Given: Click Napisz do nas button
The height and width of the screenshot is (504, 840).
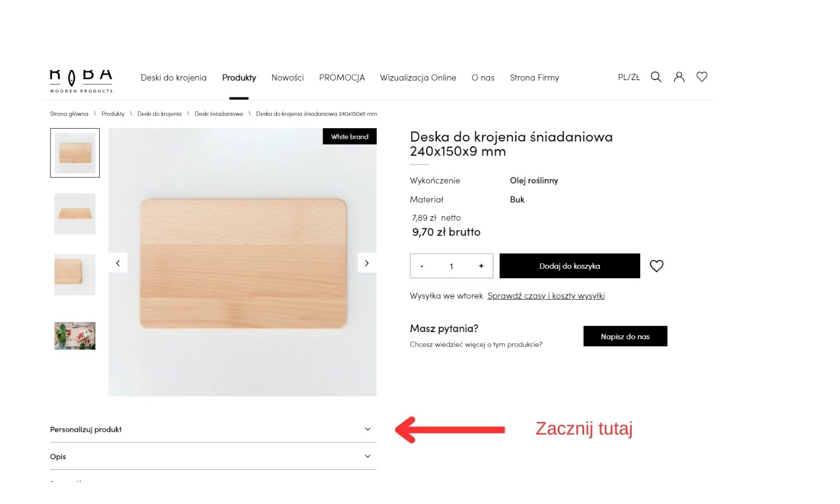Looking at the screenshot, I should coord(625,337).
